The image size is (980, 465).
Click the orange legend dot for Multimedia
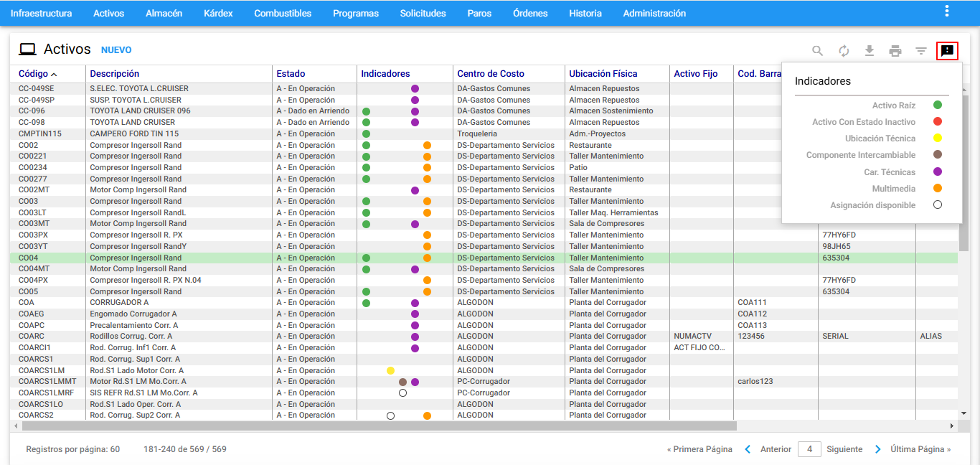(x=937, y=189)
